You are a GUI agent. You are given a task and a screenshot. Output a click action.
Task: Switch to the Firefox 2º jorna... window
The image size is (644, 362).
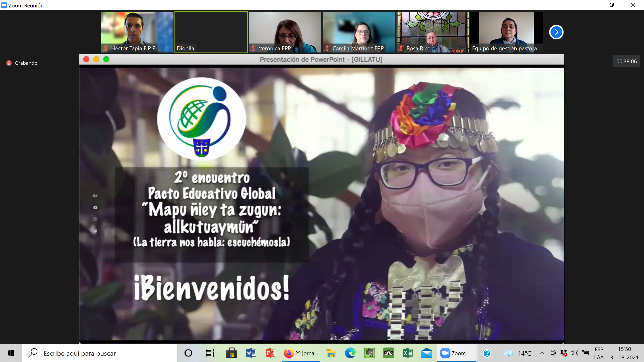click(x=301, y=353)
